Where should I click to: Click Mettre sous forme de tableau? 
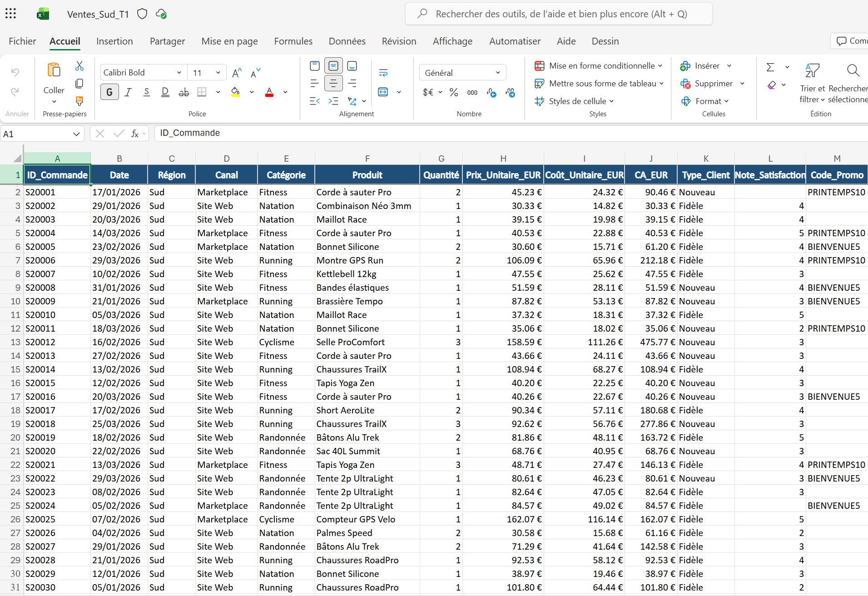[x=599, y=84]
